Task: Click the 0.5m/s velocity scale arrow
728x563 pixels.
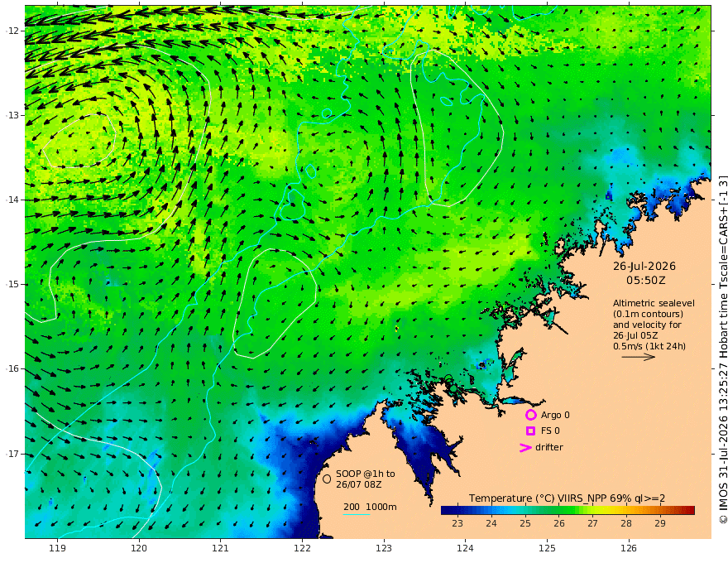Action: coord(639,357)
